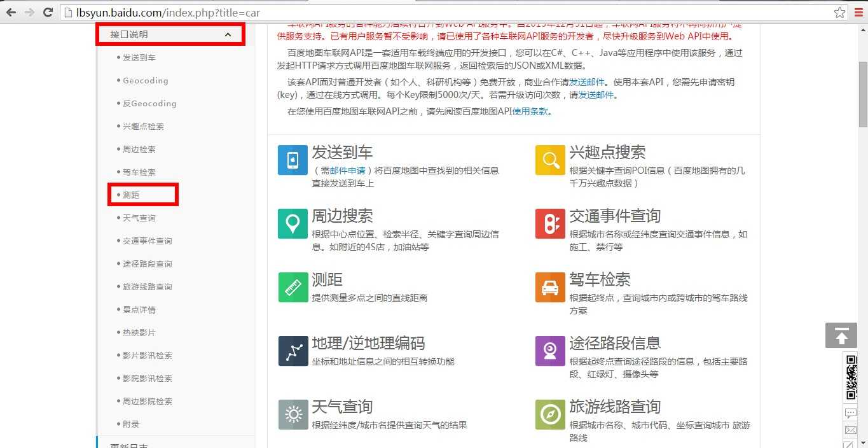
Task: Open the 测距 feature heading in main content
Action: [x=327, y=280]
